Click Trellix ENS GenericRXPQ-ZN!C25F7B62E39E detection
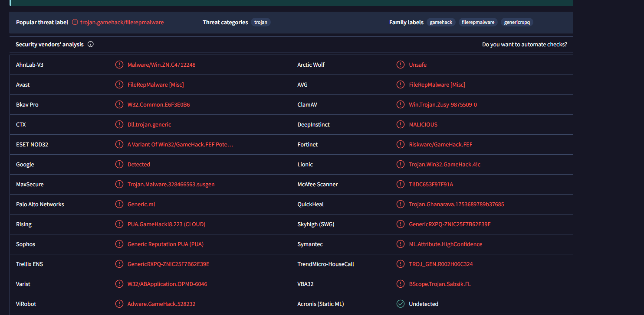The width and height of the screenshot is (644, 315). [168, 264]
